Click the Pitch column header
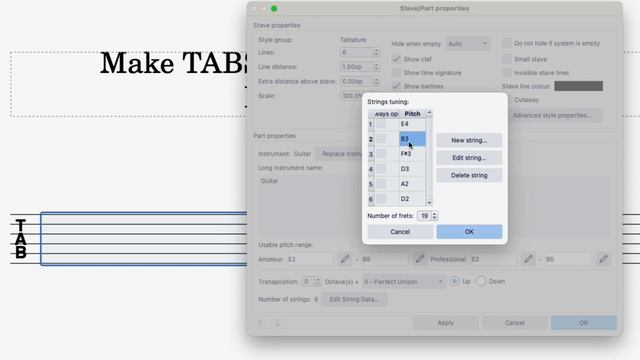The width and height of the screenshot is (640, 360). point(412,114)
